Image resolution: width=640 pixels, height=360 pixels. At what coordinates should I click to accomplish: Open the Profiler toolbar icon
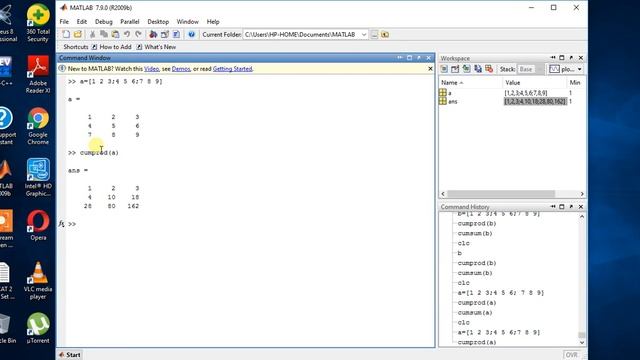176,34
